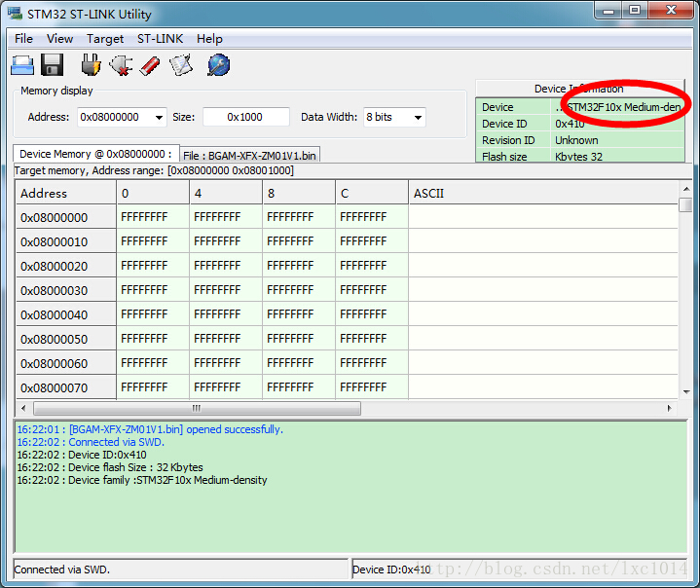The height and width of the screenshot is (588, 700).
Task: Select address row 0x08000070
Action: point(66,387)
